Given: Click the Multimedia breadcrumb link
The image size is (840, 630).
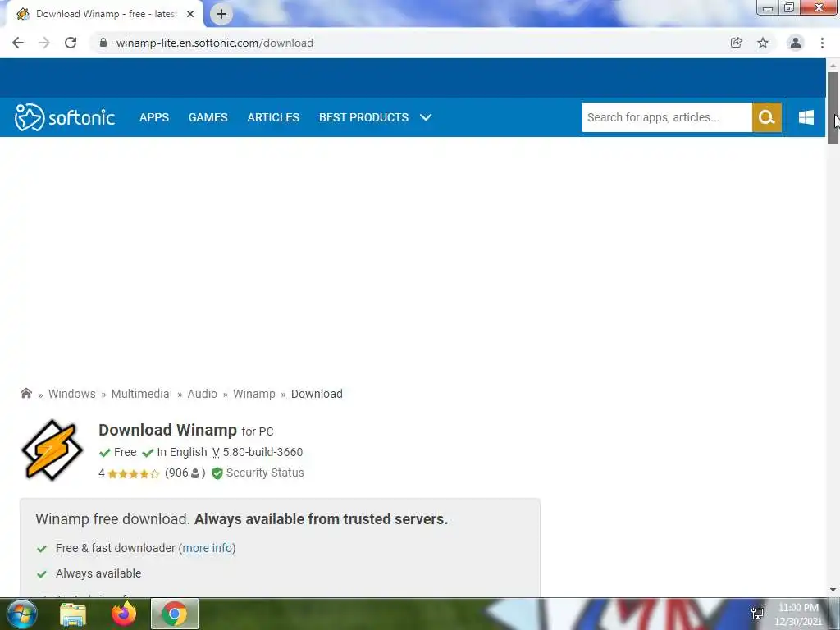Looking at the screenshot, I should point(140,394).
